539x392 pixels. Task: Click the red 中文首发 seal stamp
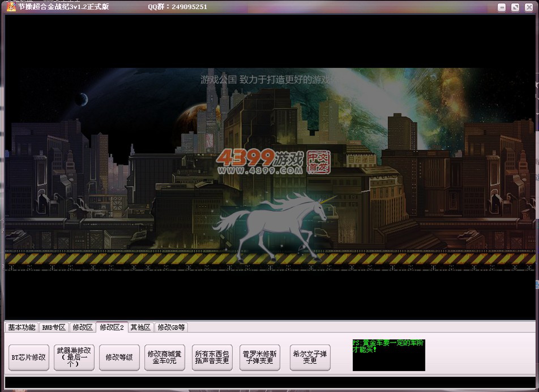coord(318,162)
